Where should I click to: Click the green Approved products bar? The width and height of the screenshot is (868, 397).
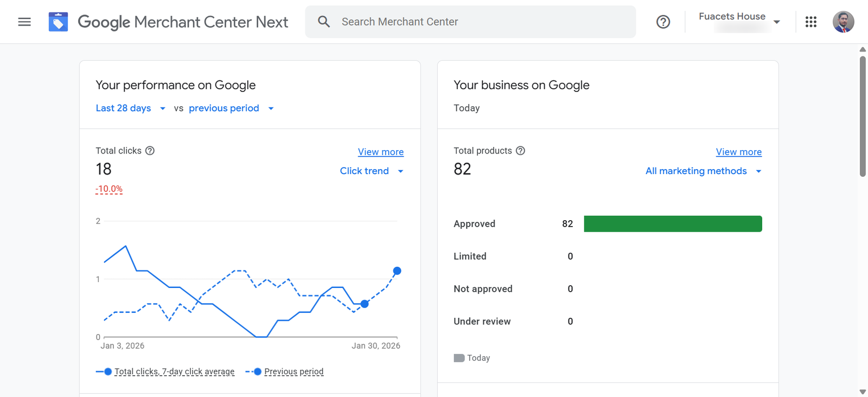pyautogui.click(x=673, y=224)
